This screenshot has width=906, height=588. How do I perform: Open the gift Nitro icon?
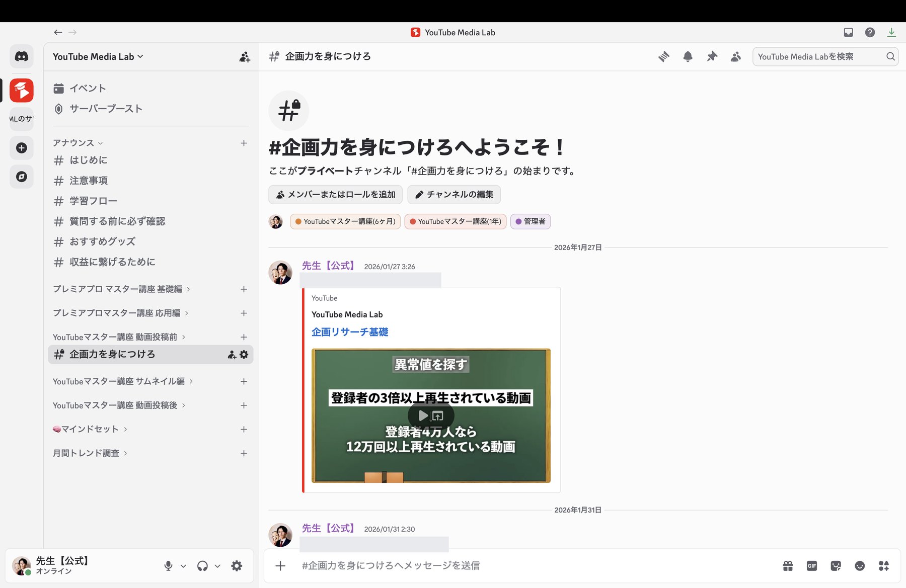[x=788, y=566]
